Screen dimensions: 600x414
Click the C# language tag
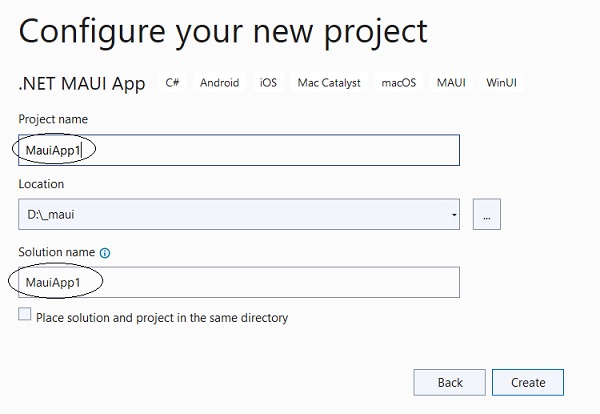tap(172, 83)
